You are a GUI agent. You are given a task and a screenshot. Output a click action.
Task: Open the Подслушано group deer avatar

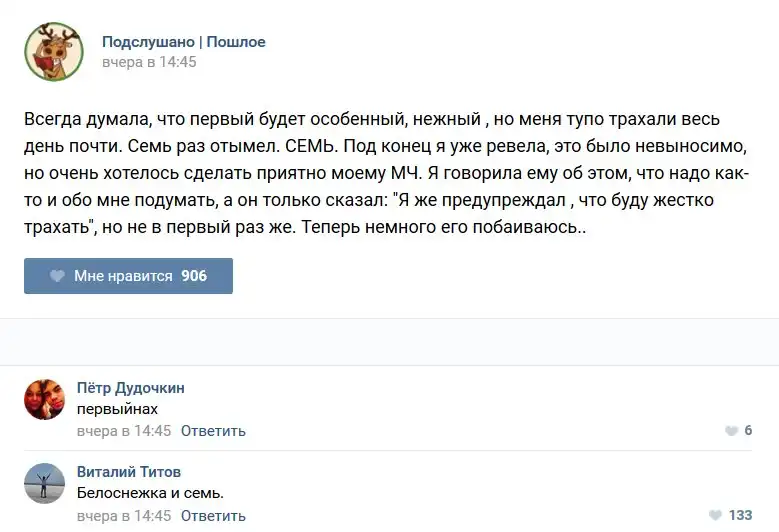(54, 52)
